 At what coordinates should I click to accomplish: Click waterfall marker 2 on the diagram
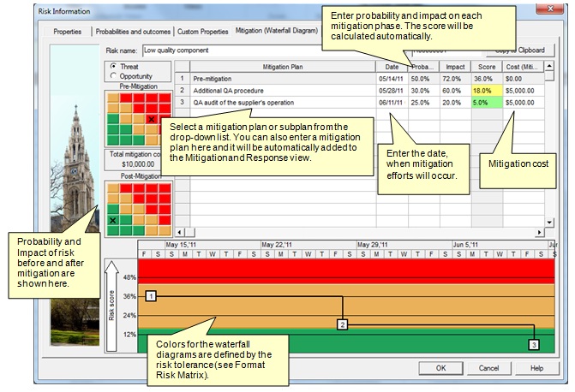point(342,324)
